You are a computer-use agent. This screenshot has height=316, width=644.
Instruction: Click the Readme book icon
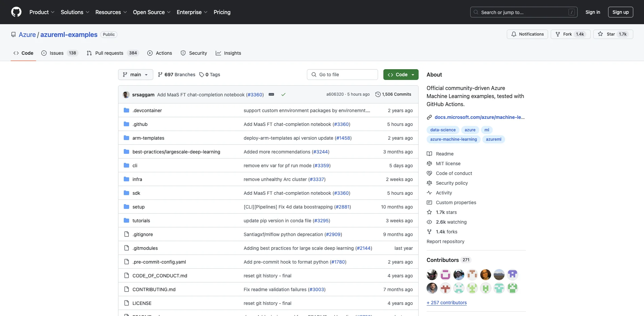(x=429, y=154)
